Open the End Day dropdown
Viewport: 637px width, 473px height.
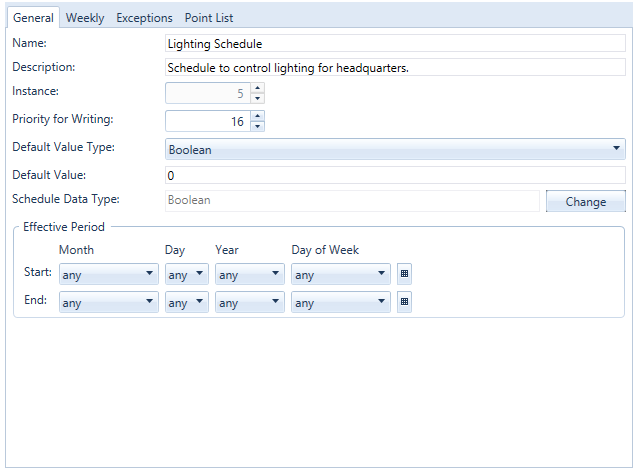(x=187, y=302)
